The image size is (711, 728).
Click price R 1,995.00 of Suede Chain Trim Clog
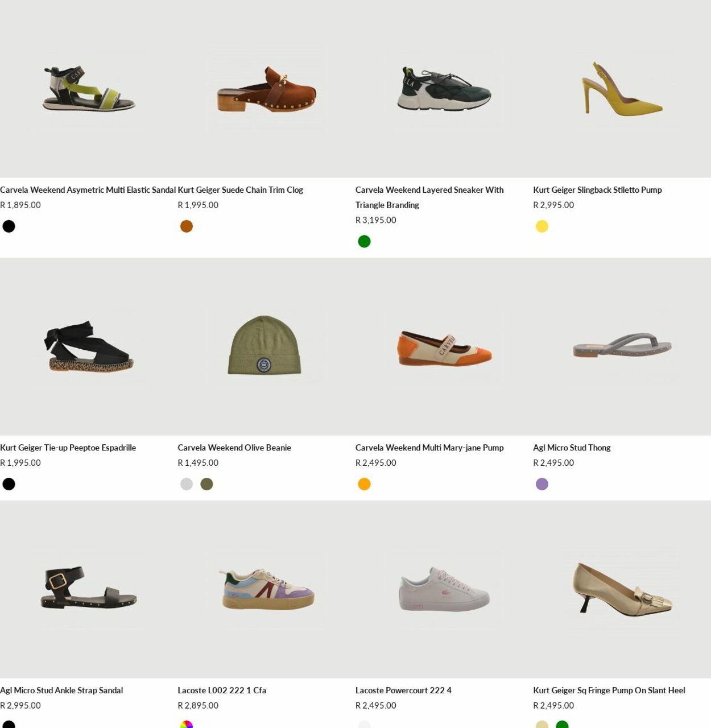[x=198, y=205]
